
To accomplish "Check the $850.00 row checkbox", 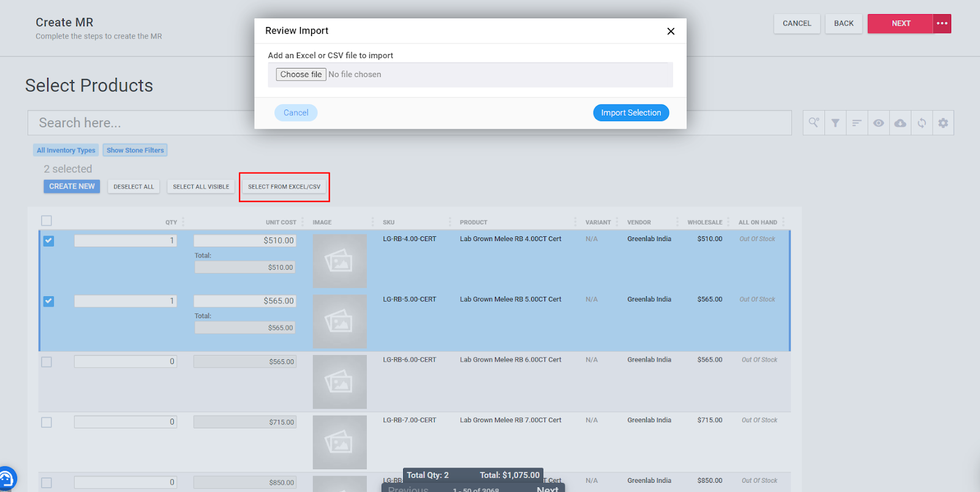I will click(47, 483).
